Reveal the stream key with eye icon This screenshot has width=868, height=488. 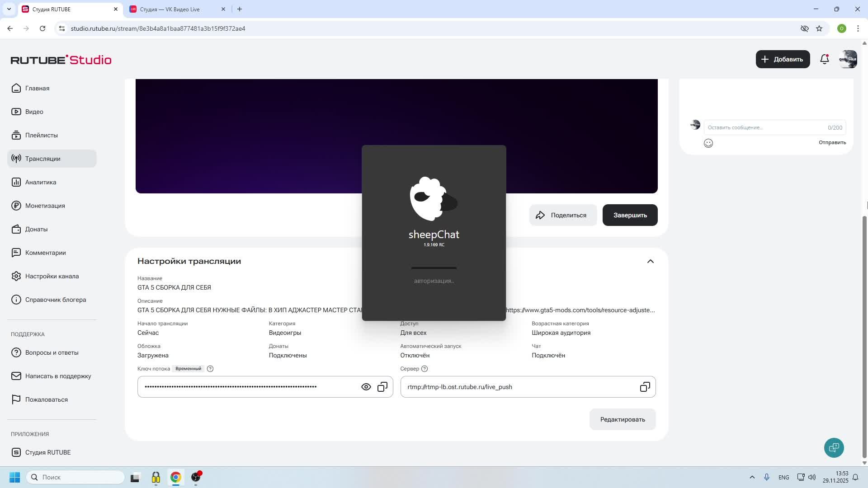366,387
